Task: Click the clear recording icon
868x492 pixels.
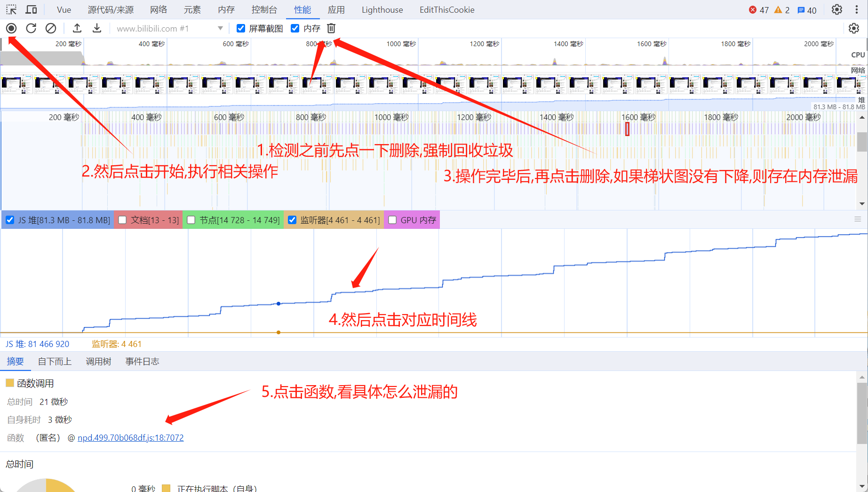Action: pos(51,29)
